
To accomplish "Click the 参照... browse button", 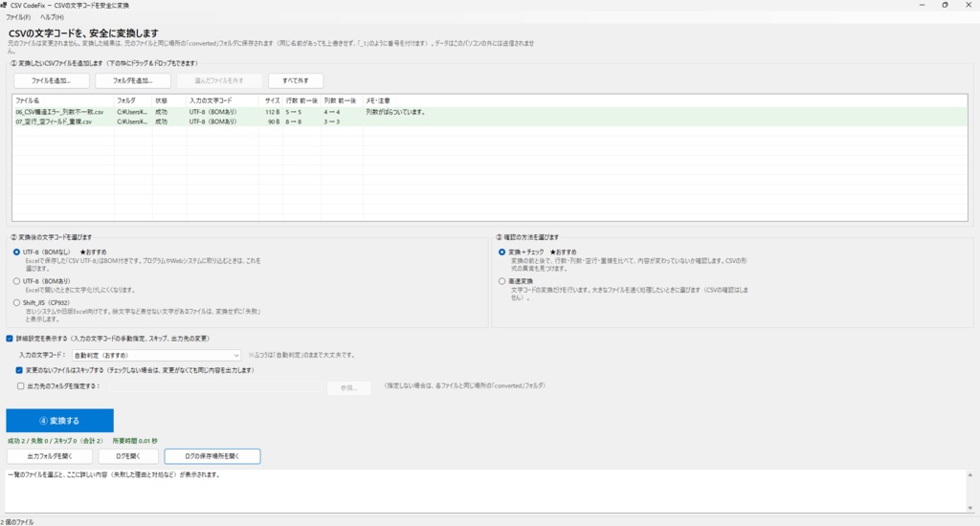I will 348,388.
